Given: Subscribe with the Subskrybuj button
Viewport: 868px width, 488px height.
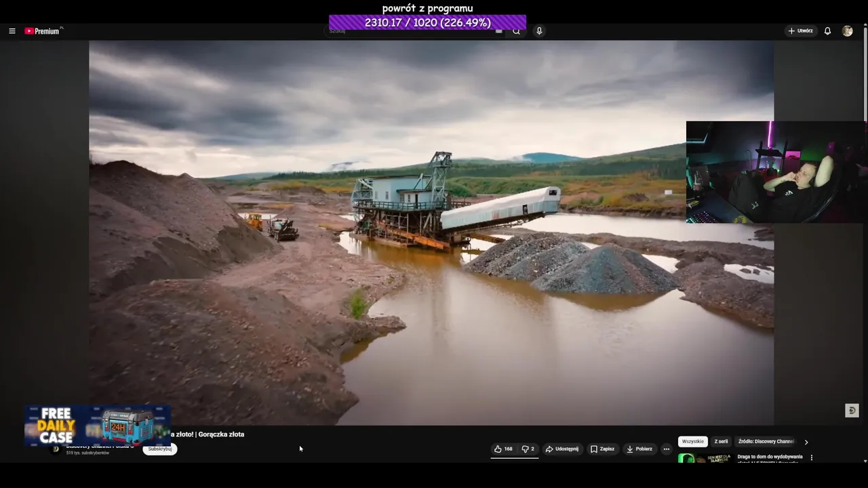Looking at the screenshot, I should click(160, 449).
